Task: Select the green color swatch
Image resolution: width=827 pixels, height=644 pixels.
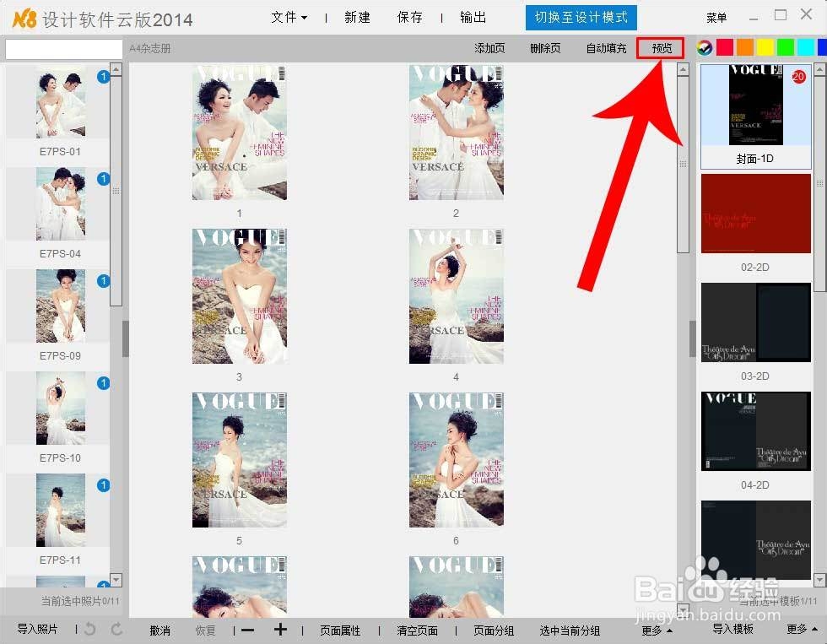Action: tap(786, 47)
